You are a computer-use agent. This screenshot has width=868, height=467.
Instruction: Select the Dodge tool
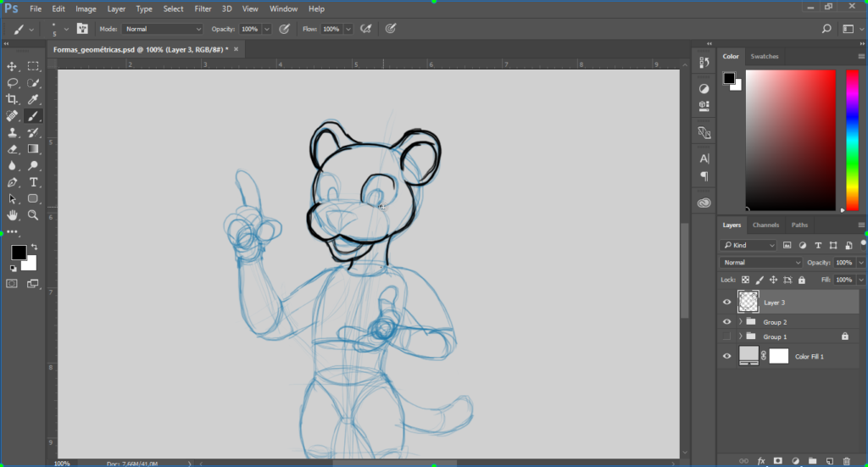coord(33,165)
